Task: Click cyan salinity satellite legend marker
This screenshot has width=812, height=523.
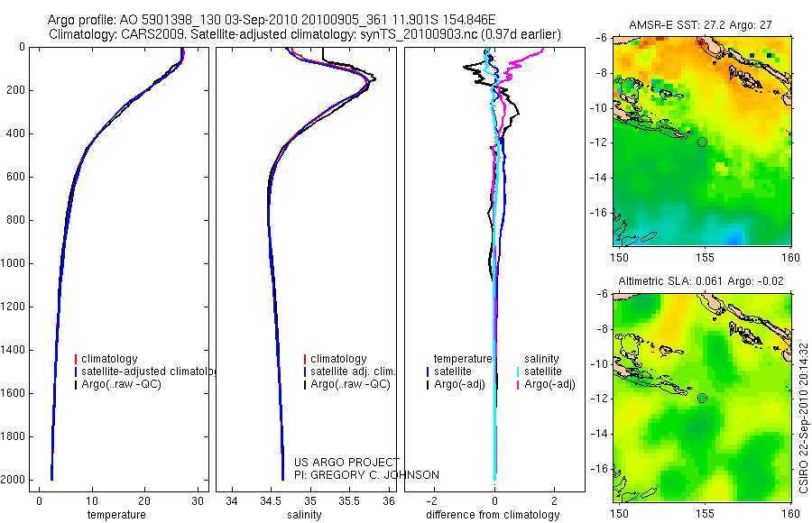Action: (518, 372)
